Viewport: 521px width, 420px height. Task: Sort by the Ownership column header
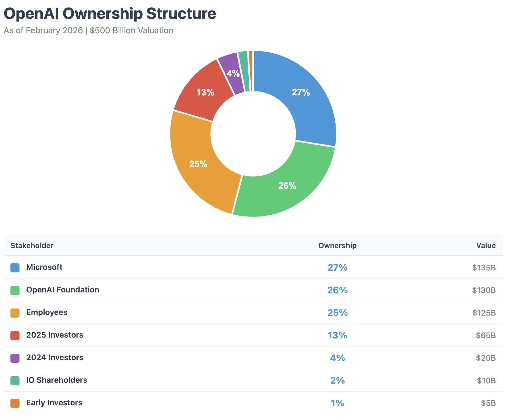pyautogui.click(x=337, y=246)
